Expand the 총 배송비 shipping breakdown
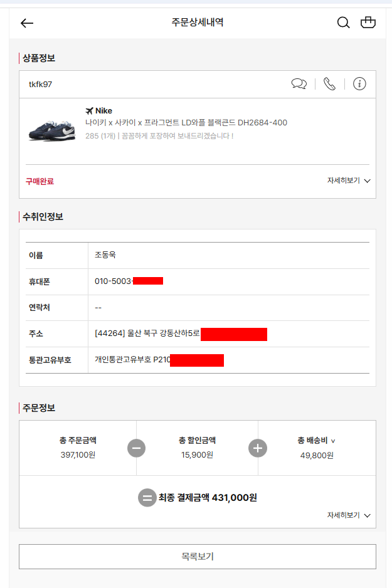Image resolution: width=392 pixels, height=588 pixels. (x=316, y=441)
